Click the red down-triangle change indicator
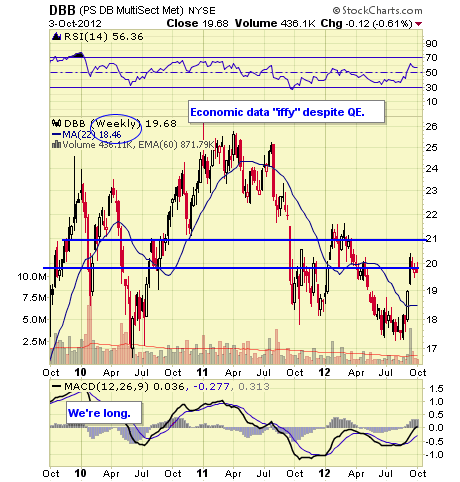Image resolution: width=460 pixels, height=482 pixels. [x=419, y=24]
